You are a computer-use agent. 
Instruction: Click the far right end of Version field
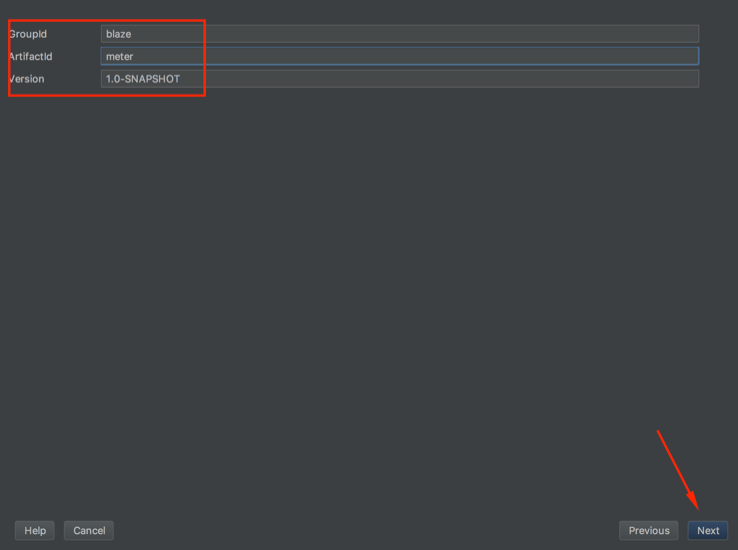(690, 78)
